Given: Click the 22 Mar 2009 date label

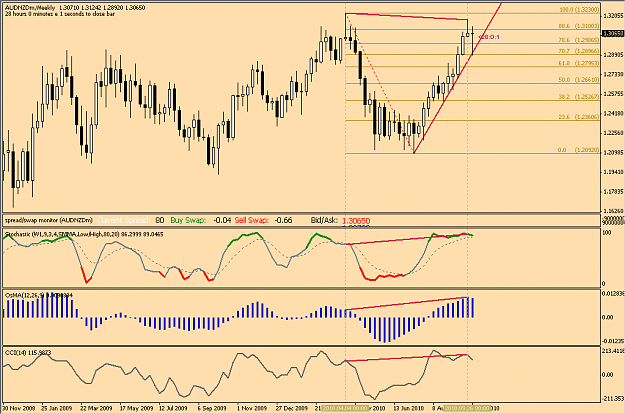Looking at the screenshot, I should [96, 408].
